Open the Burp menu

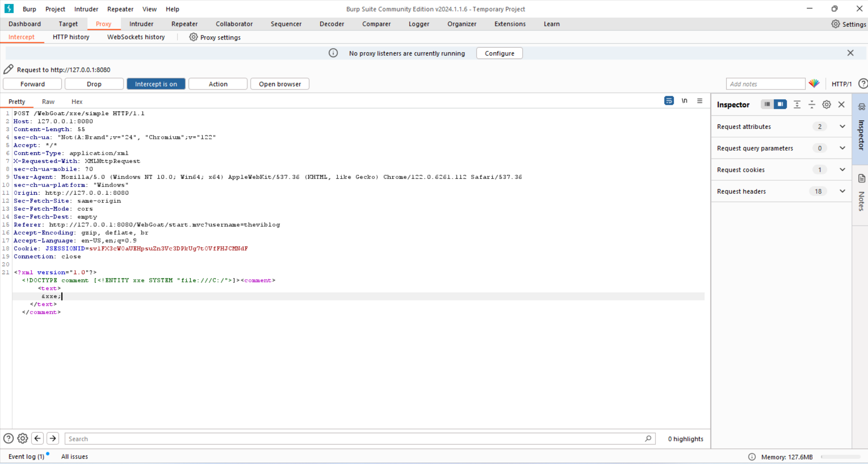pyautogui.click(x=30, y=9)
